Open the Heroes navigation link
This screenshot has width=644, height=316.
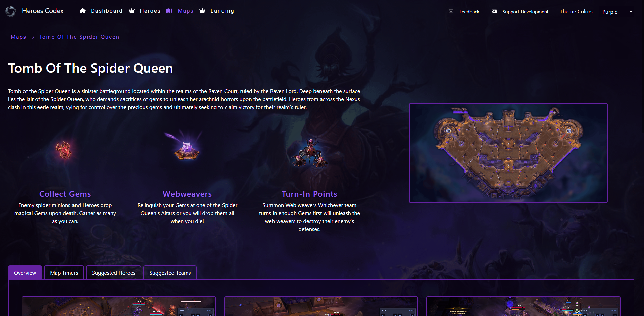tap(150, 11)
